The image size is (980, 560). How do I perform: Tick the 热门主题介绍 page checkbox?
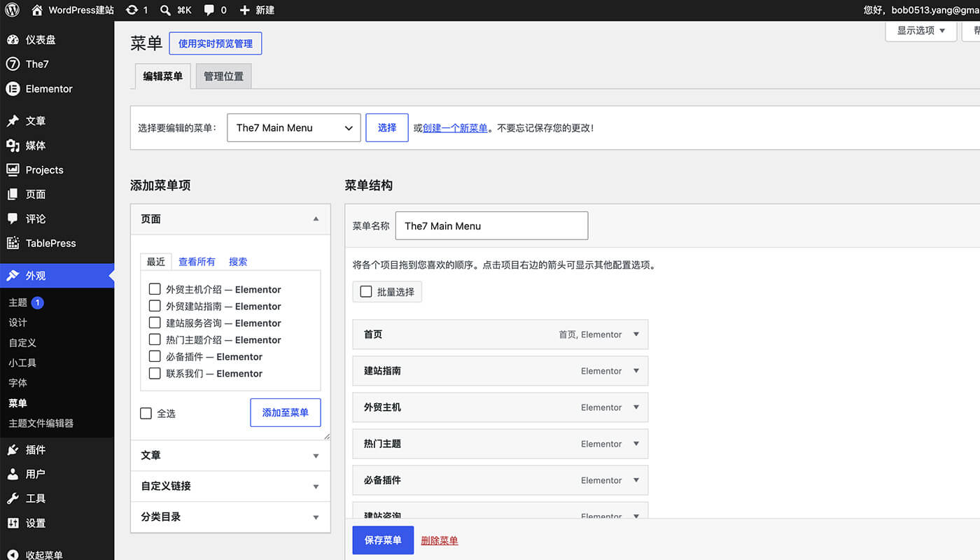click(155, 339)
